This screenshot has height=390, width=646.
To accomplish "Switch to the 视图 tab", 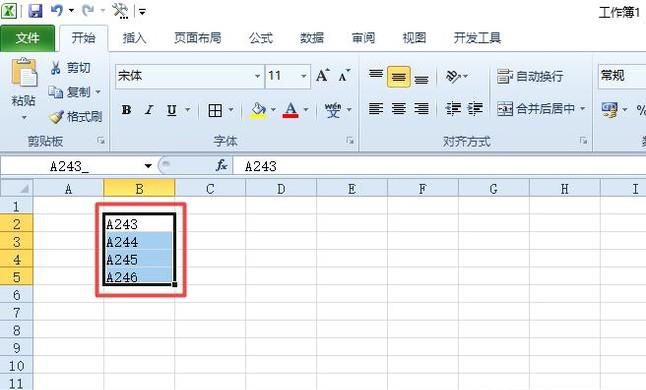I will (414, 38).
